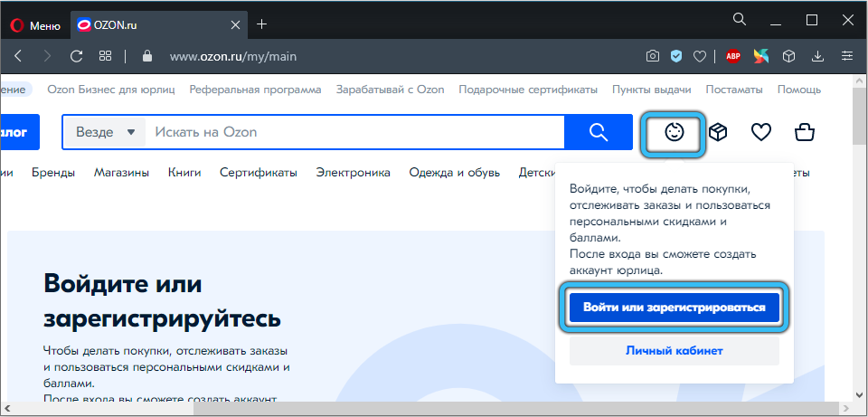
Task: Add page to bookmarks heart icon
Action: [700, 56]
